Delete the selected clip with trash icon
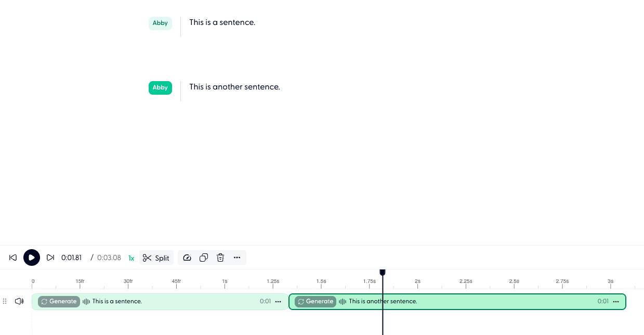 point(220,257)
